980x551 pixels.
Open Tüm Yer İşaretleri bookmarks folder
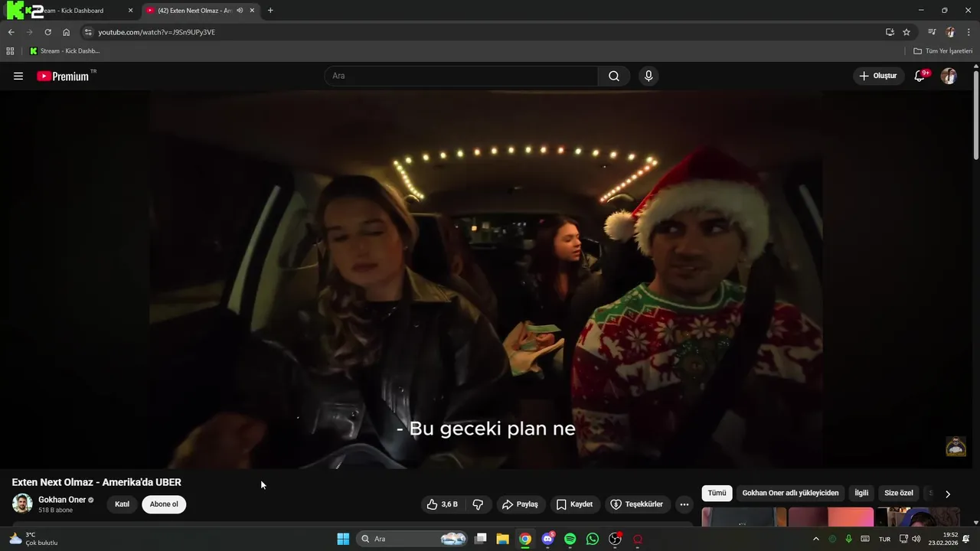(x=942, y=51)
